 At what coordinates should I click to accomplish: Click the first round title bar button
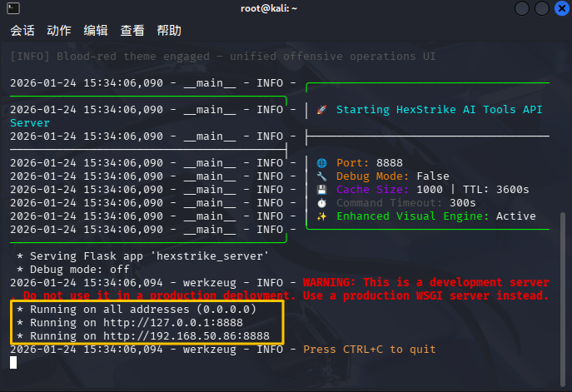point(522,8)
